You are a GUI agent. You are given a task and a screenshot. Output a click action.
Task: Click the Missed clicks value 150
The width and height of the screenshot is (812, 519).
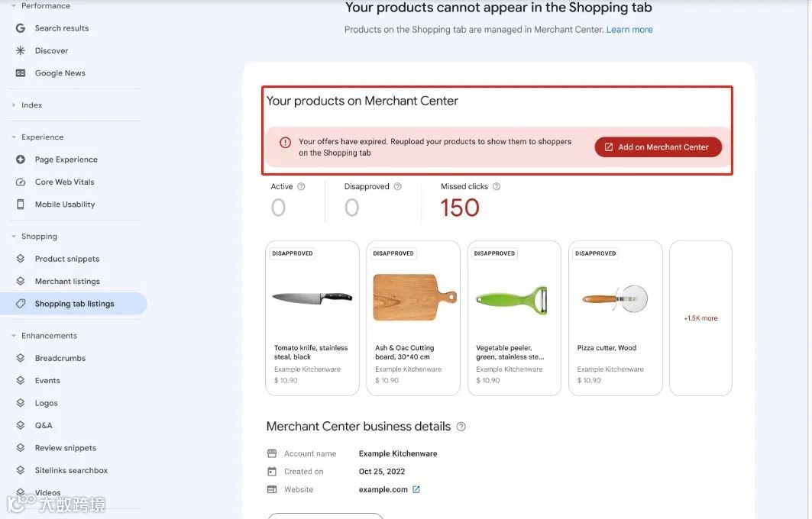point(460,208)
